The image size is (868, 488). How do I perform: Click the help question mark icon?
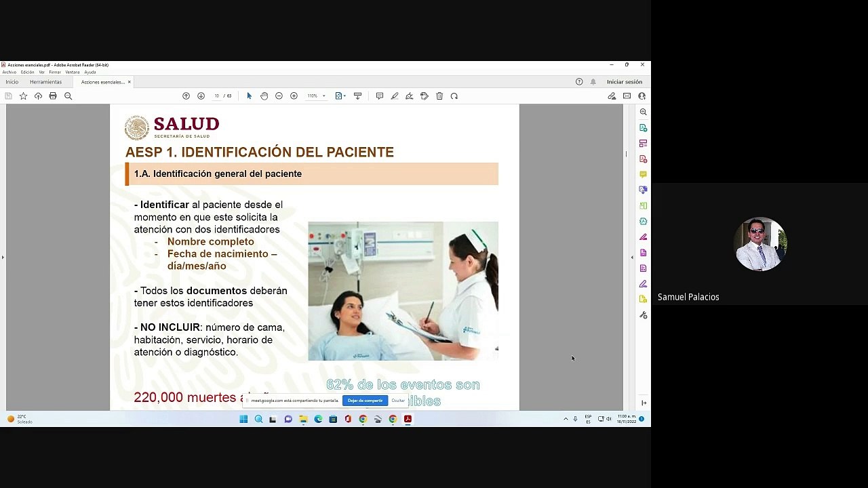point(579,82)
